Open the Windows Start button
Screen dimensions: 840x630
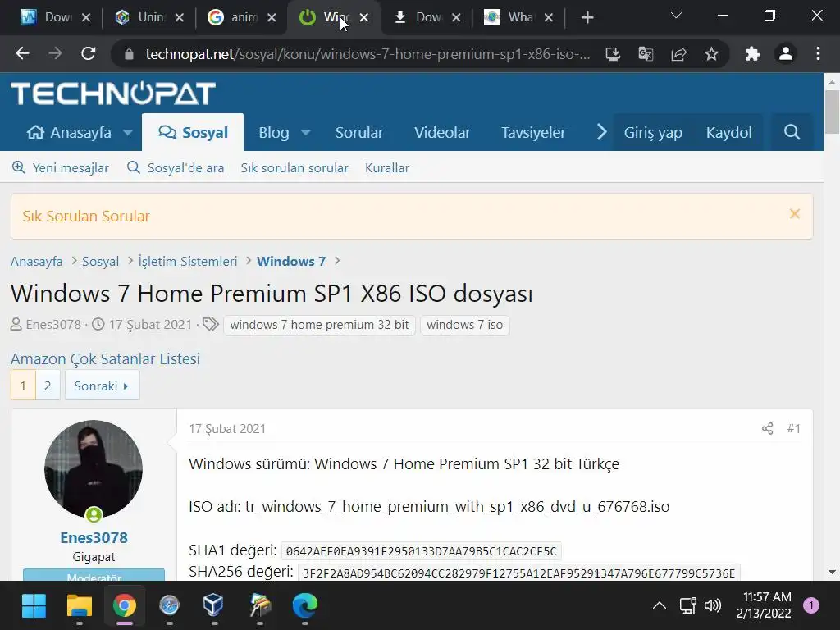(34, 606)
